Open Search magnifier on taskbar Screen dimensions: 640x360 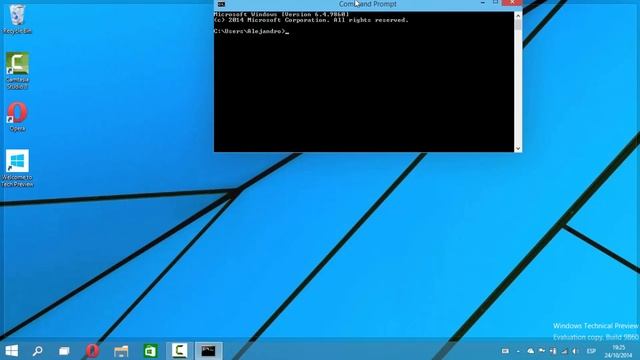point(38,351)
